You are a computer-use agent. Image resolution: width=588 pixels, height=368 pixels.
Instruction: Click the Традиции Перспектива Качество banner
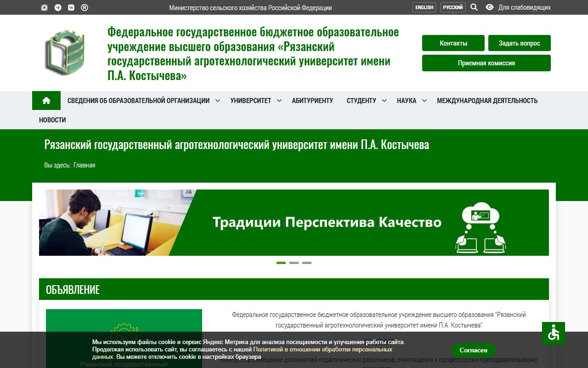[x=294, y=223]
